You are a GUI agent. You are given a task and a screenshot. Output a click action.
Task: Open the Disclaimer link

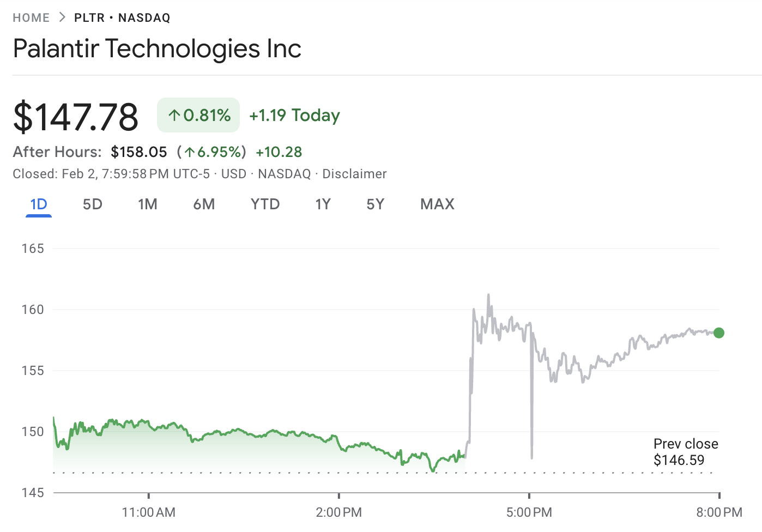[x=354, y=173]
